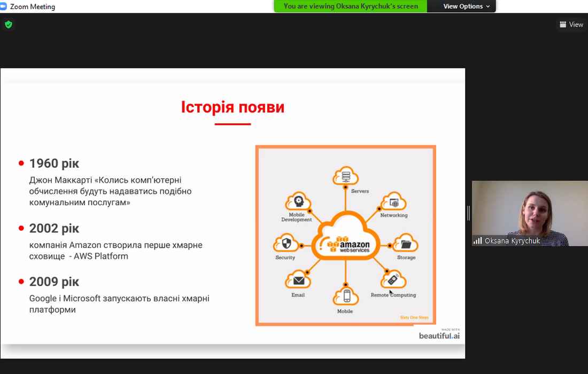Click the Mobile Development cloud icon
Viewport: 588px width, 374px height.
pyautogui.click(x=297, y=202)
